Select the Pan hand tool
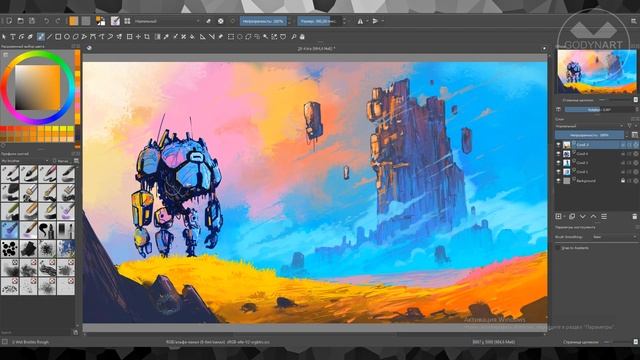This screenshot has width=640, height=360. (x=302, y=37)
